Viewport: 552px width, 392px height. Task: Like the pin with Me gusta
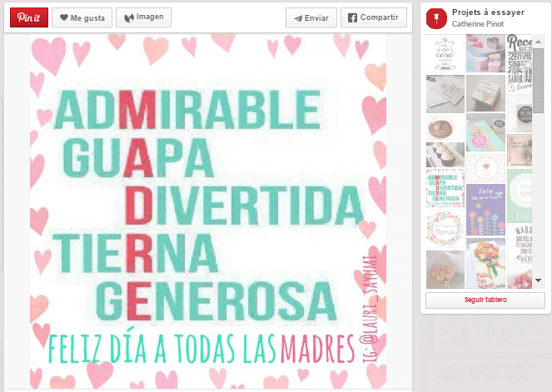pos(82,17)
